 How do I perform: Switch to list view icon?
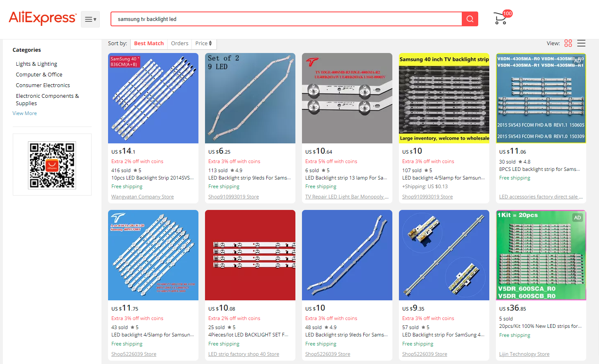[581, 43]
